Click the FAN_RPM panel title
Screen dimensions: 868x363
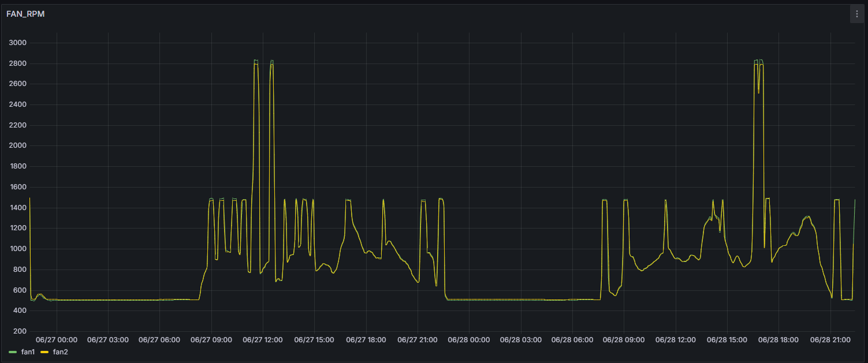pos(25,14)
